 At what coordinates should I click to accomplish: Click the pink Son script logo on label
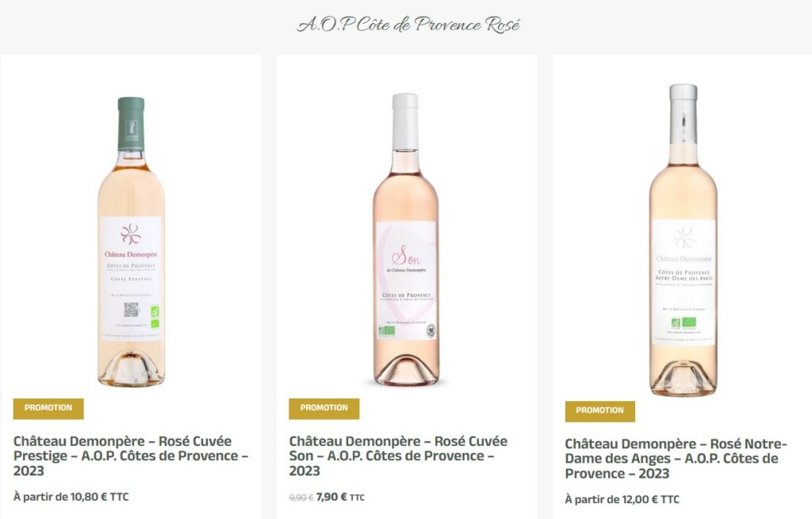pyautogui.click(x=405, y=255)
